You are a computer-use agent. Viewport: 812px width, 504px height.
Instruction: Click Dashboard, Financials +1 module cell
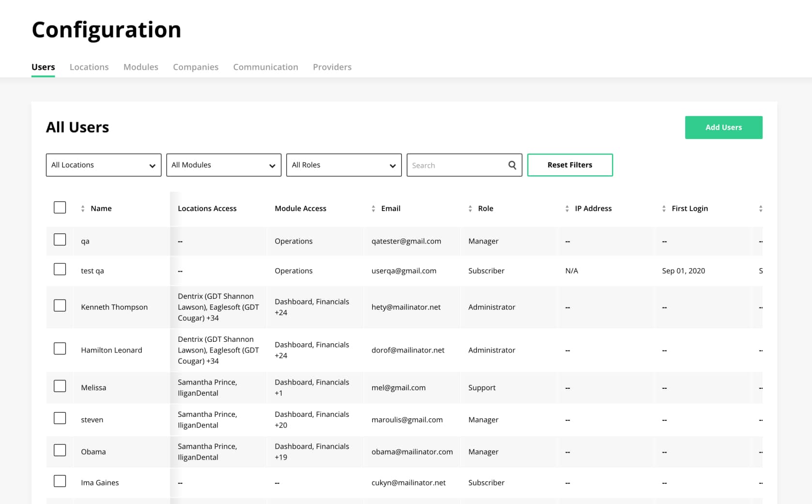click(312, 388)
